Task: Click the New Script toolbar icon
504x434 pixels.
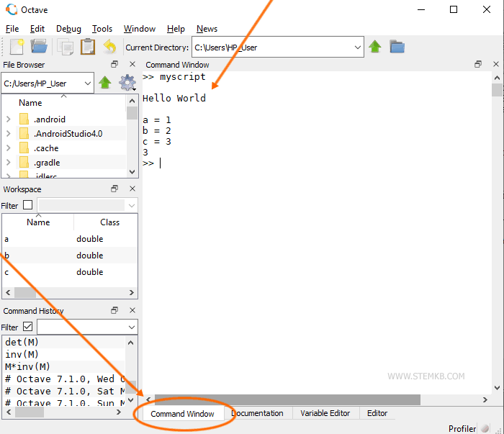Action: (x=17, y=48)
